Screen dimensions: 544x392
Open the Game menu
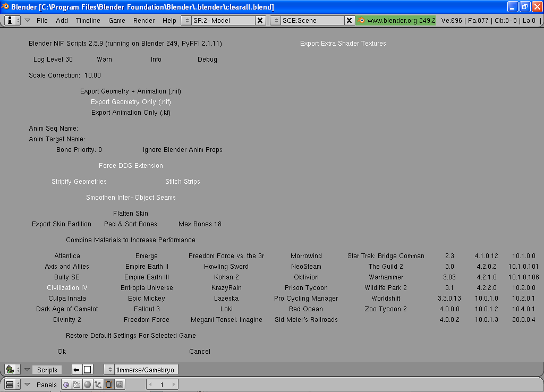pos(116,21)
